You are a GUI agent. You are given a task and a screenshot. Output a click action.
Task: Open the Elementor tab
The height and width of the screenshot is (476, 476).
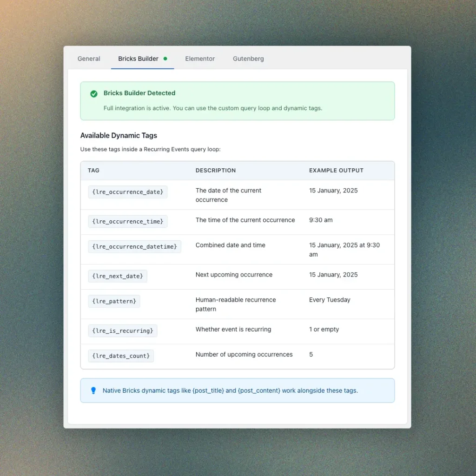(200, 59)
